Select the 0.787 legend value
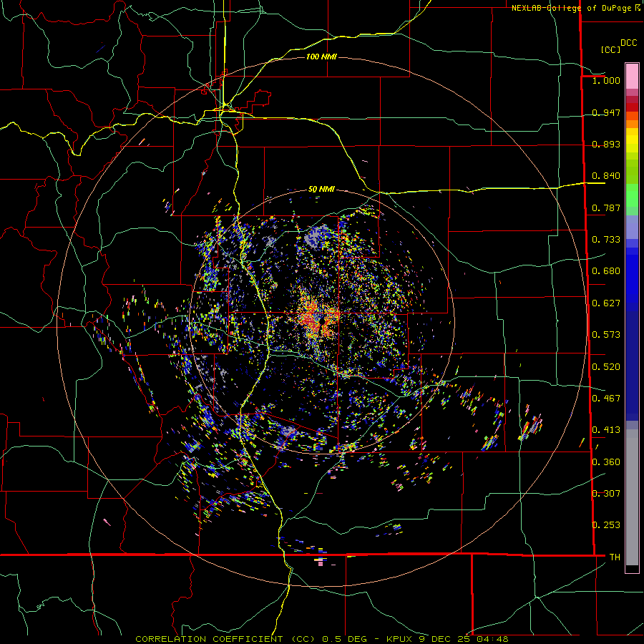 606,208
